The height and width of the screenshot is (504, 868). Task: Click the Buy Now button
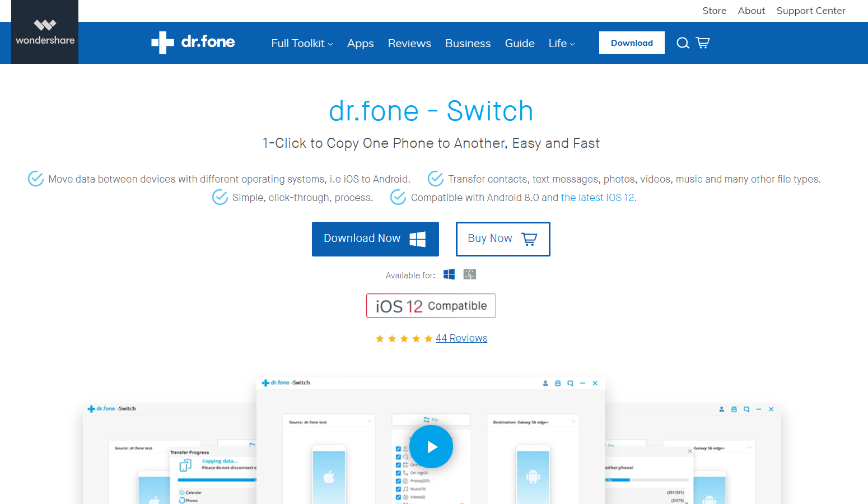503,239
